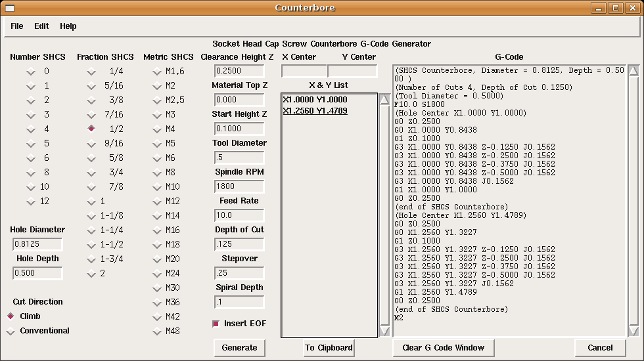Open the Edit menu
This screenshot has width=644, height=361.
point(41,26)
